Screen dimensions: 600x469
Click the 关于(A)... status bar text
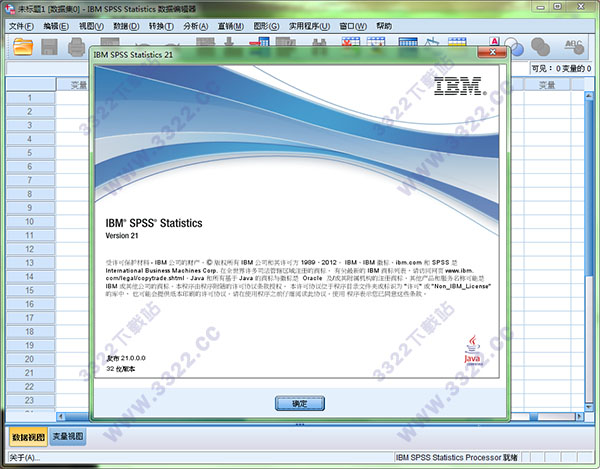click(x=24, y=458)
